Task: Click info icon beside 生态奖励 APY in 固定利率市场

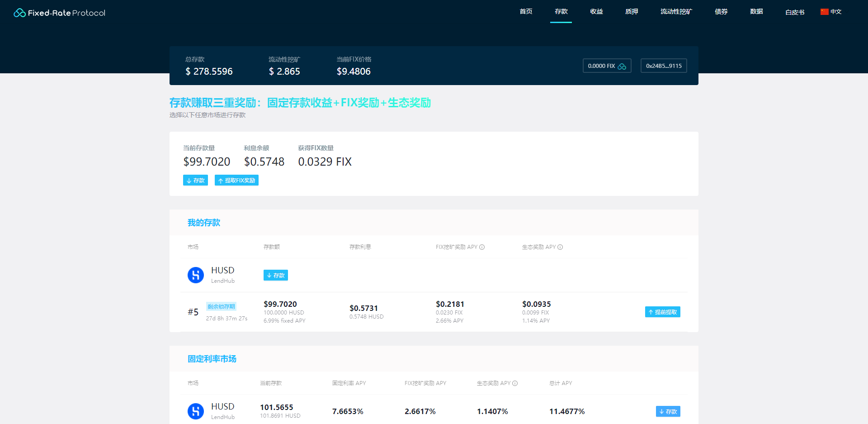Action: coord(515,383)
